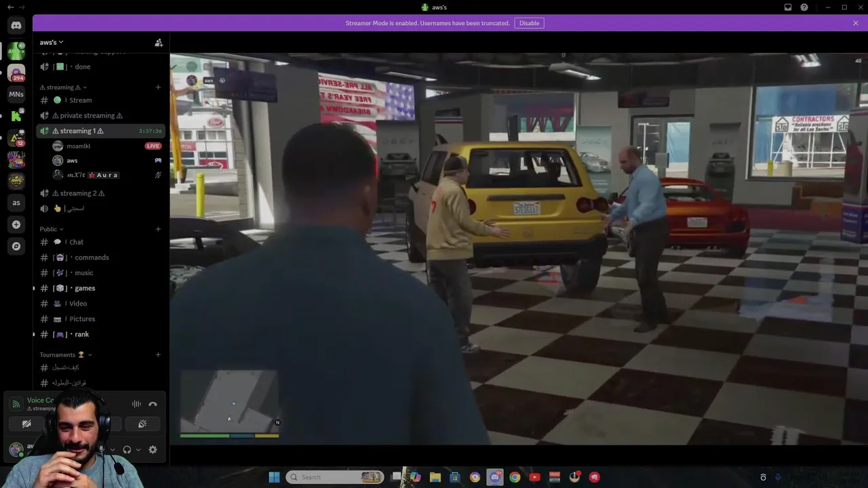This screenshot has width=868, height=488.
Task: Dismiss the Streamer Mode banner
Action: point(856,23)
